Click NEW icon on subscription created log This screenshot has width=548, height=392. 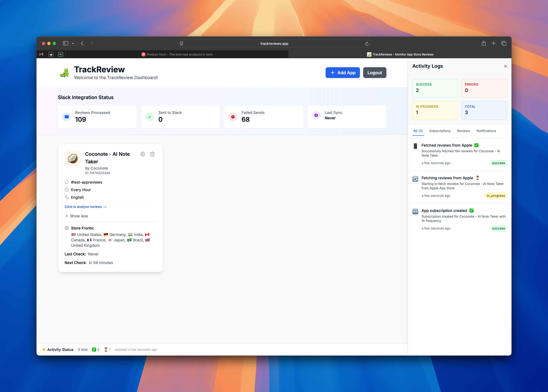tap(415, 211)
